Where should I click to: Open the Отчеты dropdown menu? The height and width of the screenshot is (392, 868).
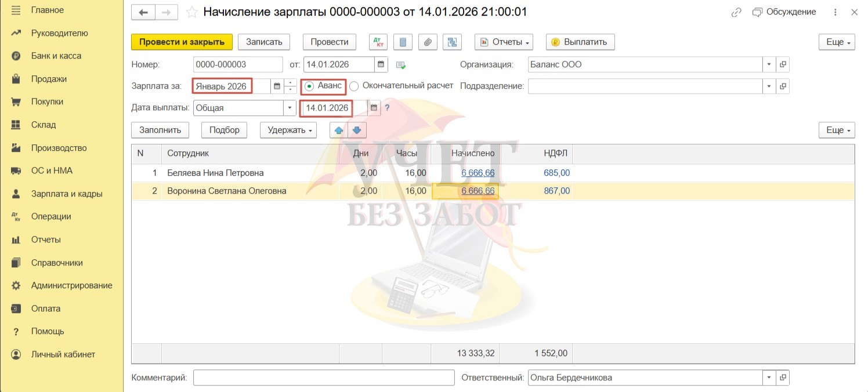504,42
